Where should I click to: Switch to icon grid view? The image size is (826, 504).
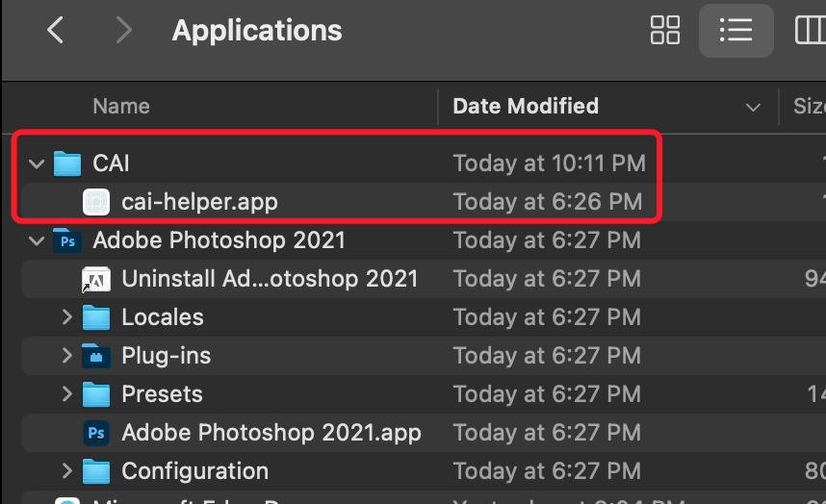coord(665,31)
